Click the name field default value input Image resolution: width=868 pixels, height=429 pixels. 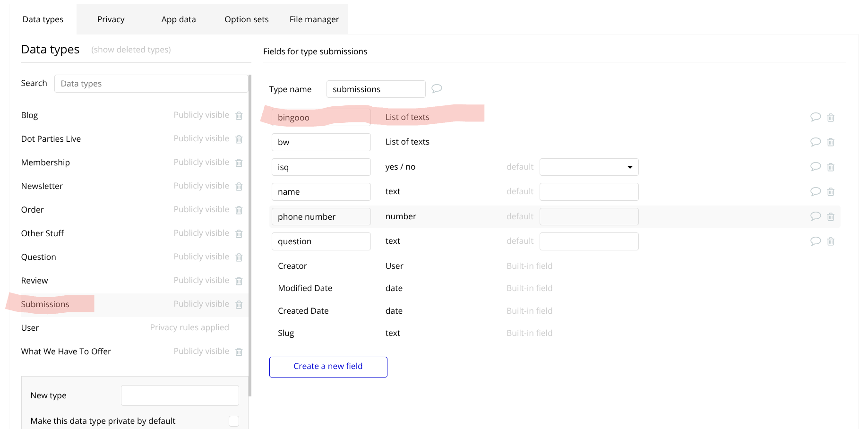[589, 192]
